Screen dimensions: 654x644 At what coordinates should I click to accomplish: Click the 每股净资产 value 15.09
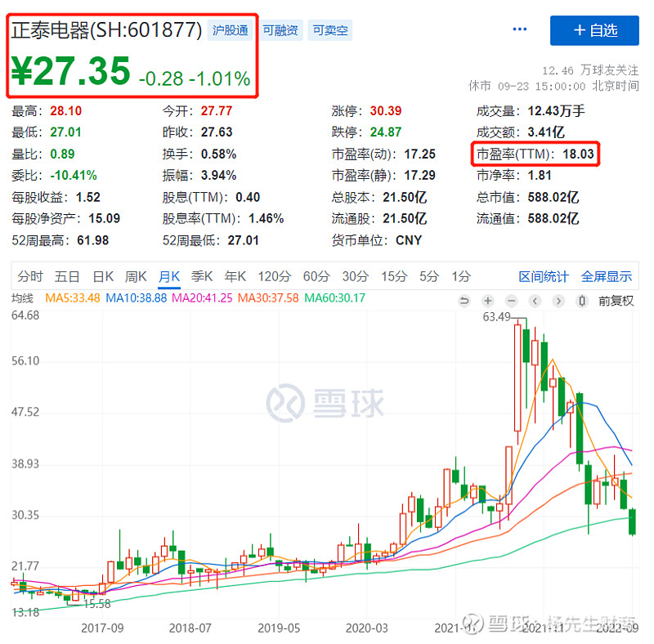click(105, 218)
